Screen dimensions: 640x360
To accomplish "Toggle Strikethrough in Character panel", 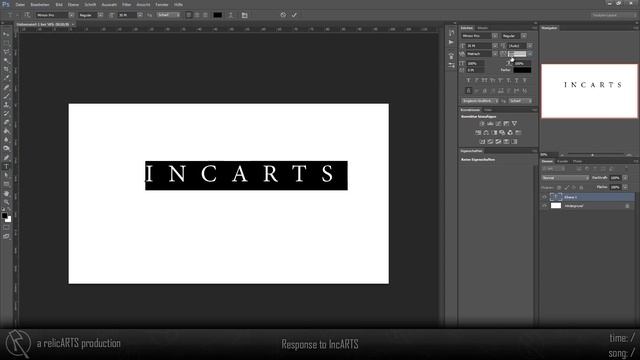I will click(x=525, y=80).
